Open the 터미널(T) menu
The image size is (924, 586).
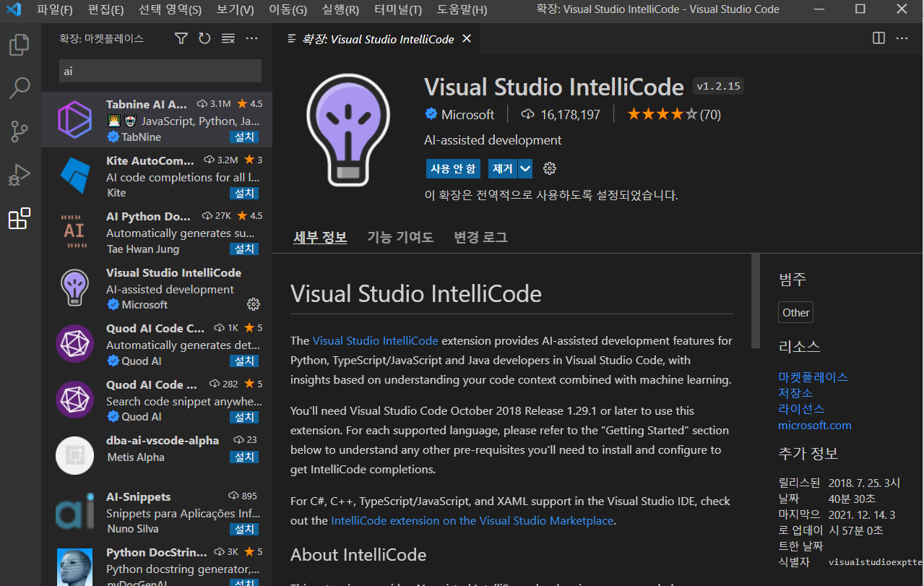[398, 9]
